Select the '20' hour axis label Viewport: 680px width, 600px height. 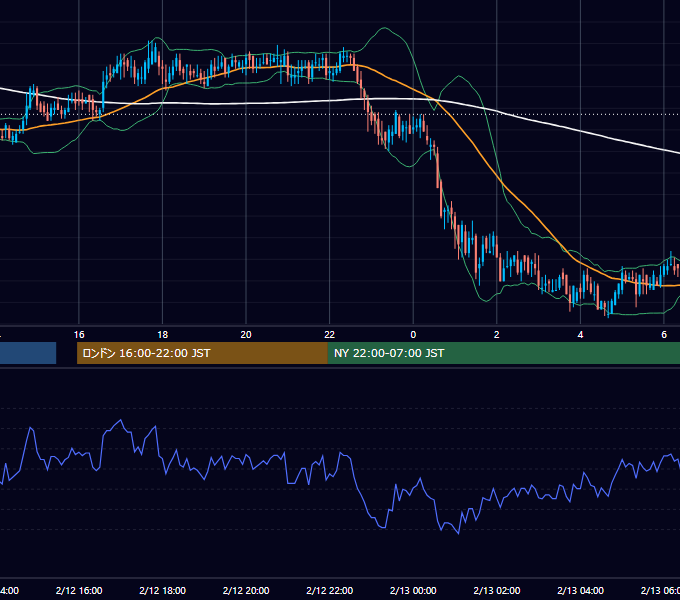coord(246,335)
